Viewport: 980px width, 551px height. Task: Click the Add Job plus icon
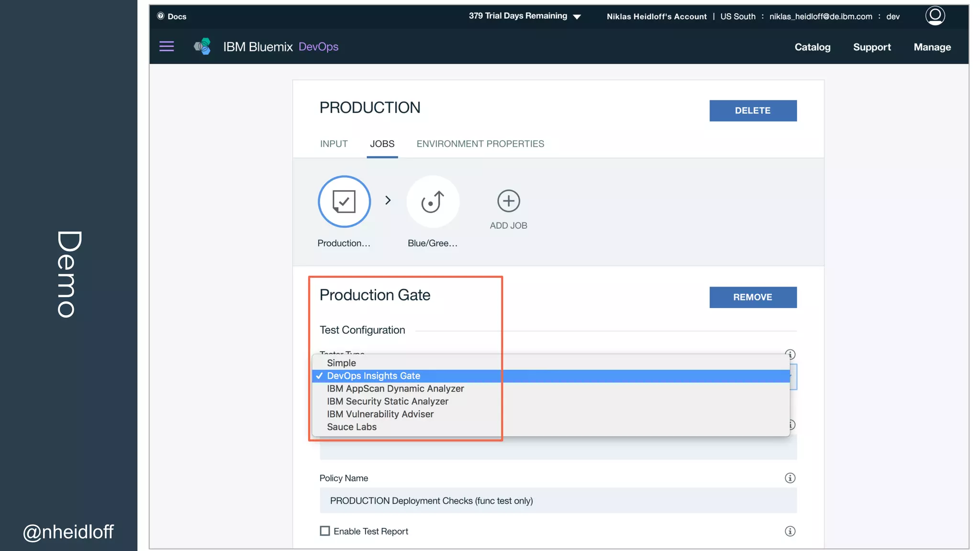[508, 201]
